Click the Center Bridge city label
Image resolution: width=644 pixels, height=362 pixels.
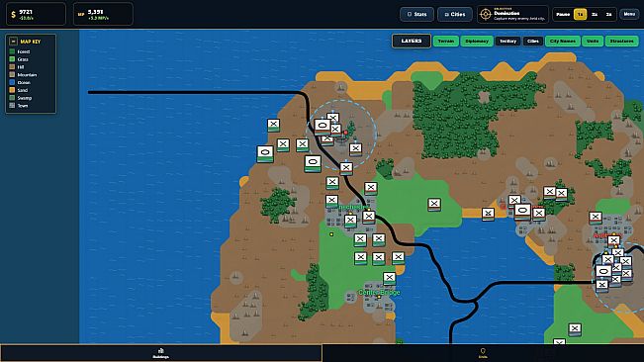(x=379, y=293)
